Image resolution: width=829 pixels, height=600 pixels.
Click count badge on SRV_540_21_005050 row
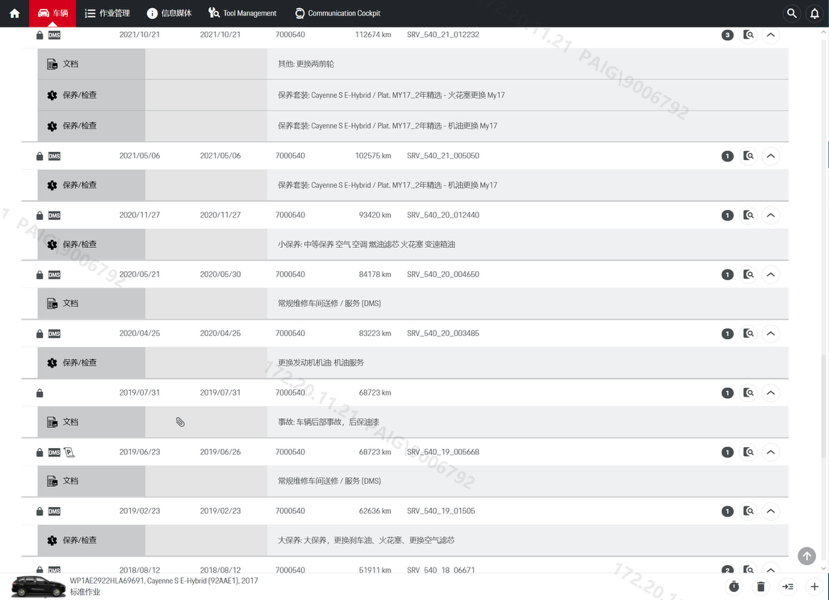727,156
